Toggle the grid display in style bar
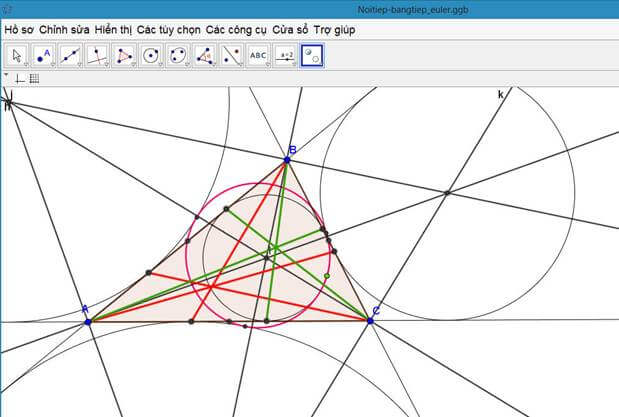The width and height of the screenshot is (619, 417). (34, 79)
